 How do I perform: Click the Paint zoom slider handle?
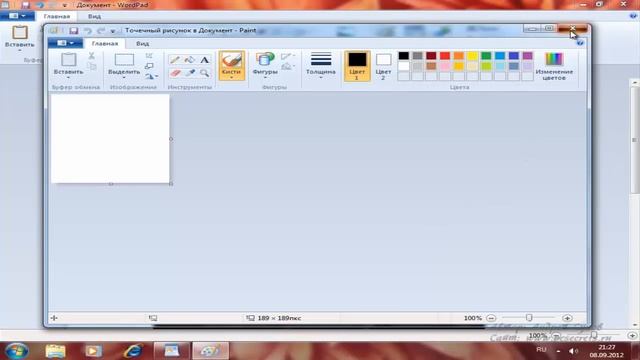point(529,318)
